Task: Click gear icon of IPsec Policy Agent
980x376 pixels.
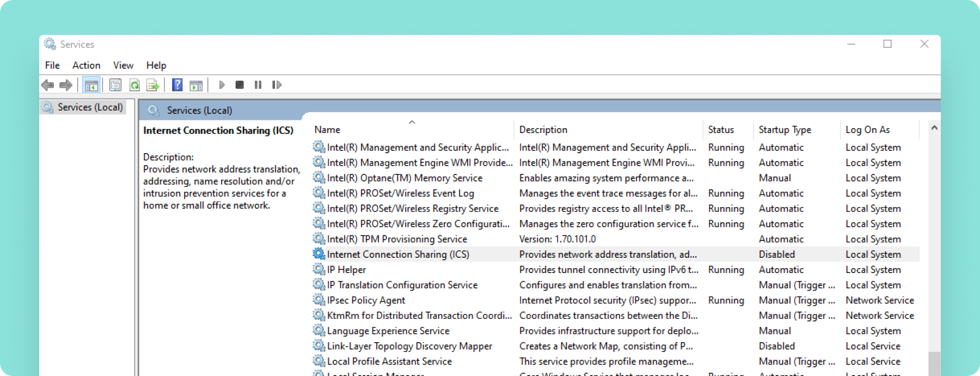Action: point(319,299)
